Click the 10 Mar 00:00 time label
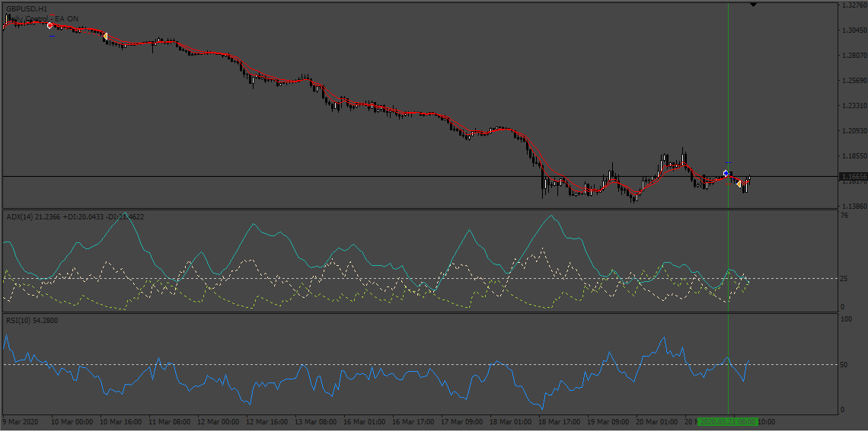This screenshot has width=868, height=432. pyautogui.click(x=72, y=421)
